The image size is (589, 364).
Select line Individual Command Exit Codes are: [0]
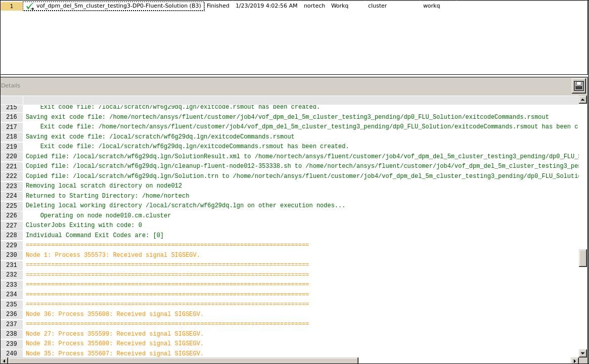tap(95, 235)
